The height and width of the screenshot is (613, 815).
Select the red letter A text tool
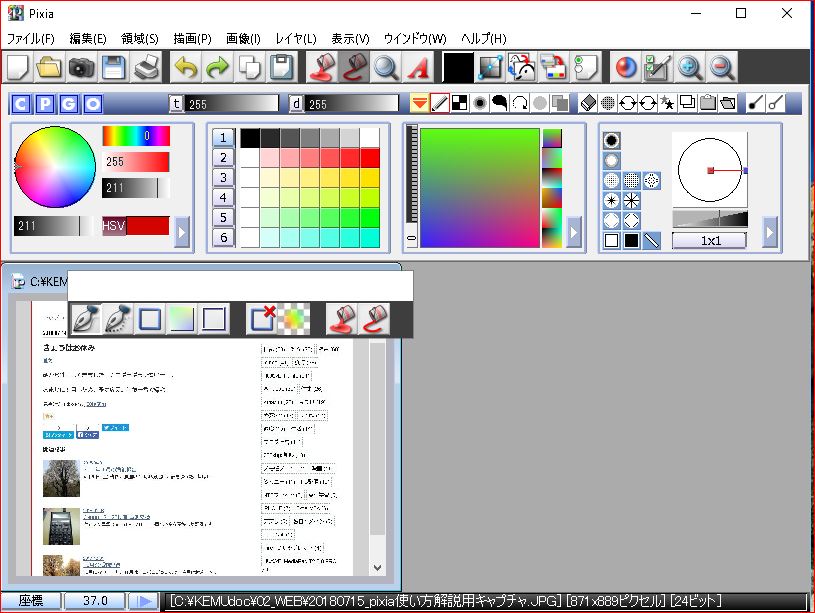click(418, 67)
